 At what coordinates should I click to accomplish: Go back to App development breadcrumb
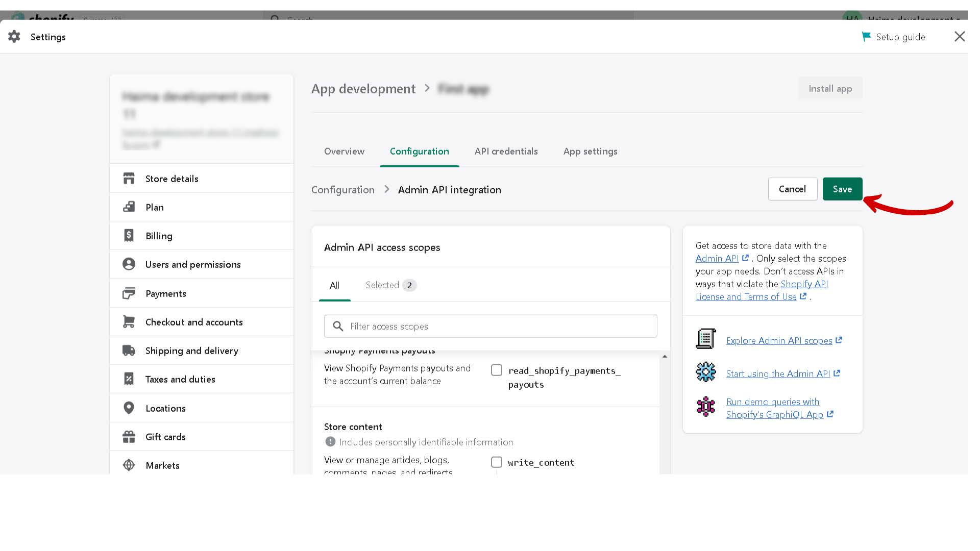point(363,89)
